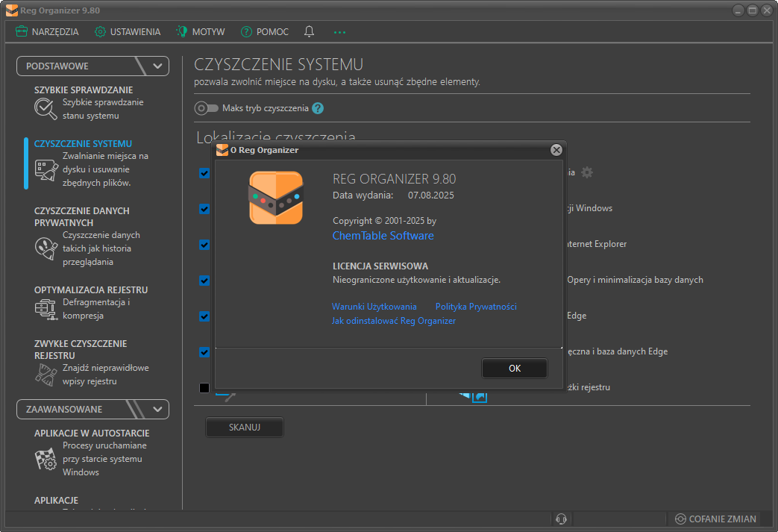Click the OK button in About dialog
Screen dimensions: 778x532
515,369
